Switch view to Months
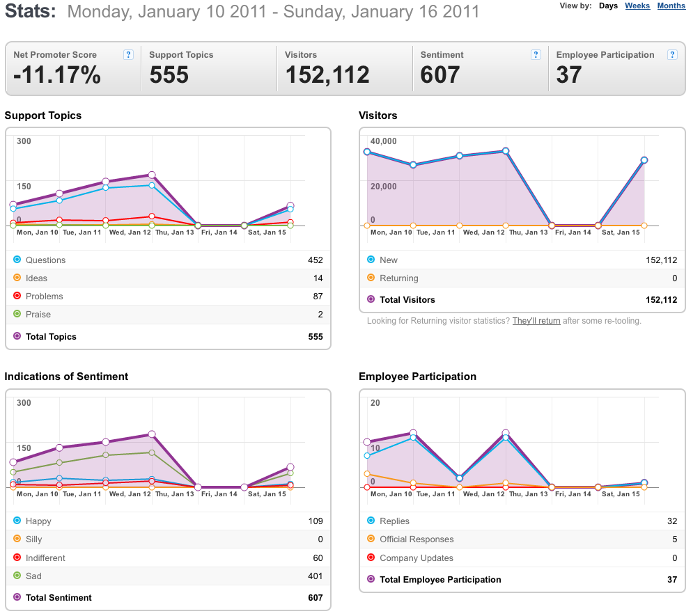 671,6
